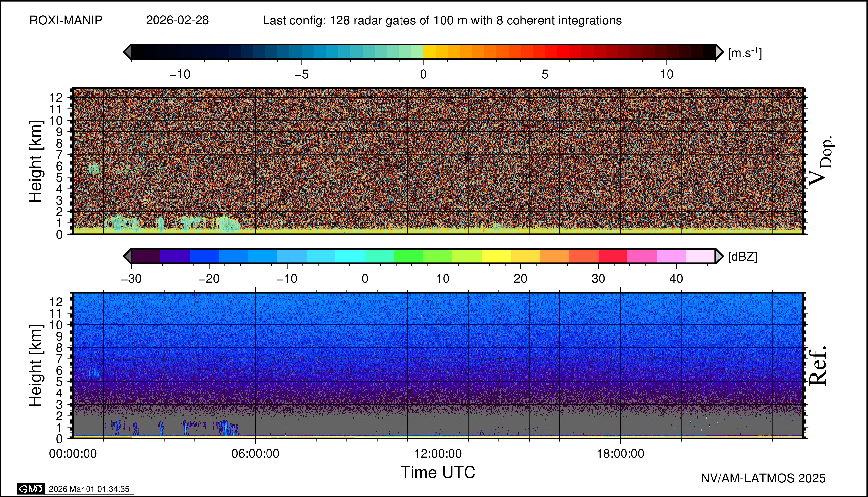
Task: Click the [dBZ] unit label
Action: coord(742,257)
